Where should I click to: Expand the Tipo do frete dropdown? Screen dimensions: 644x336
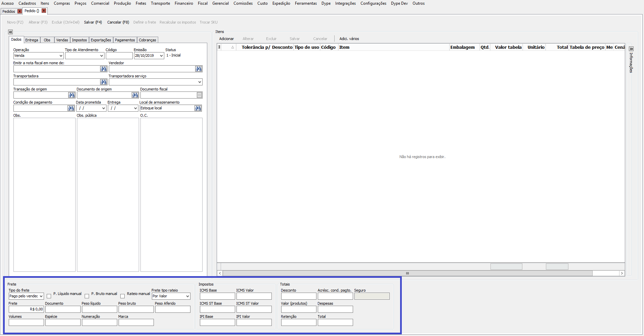click(x=41, y=296)
